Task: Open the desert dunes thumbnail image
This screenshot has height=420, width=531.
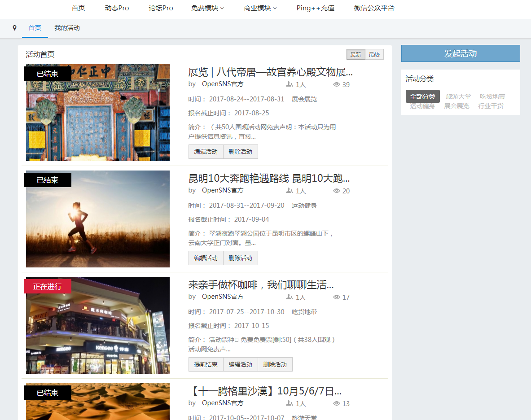Action: [98, 402]
